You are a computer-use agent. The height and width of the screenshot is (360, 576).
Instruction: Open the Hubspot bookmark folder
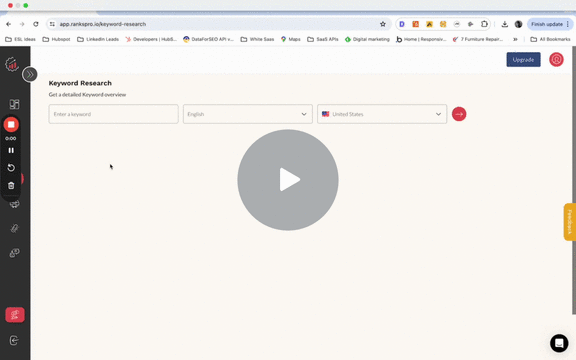[x=56, y=39]
